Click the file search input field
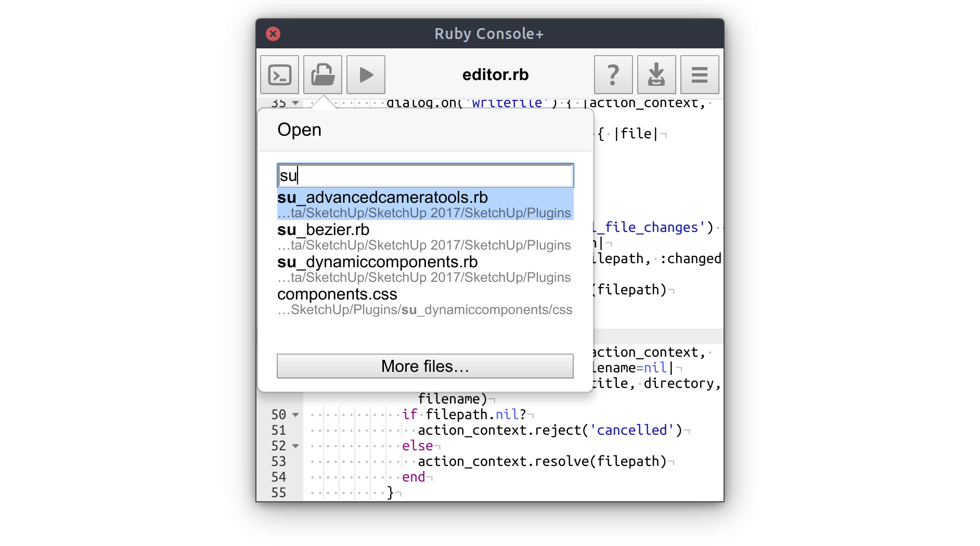Viewport: 980px width, 546px height. point(425,176)
